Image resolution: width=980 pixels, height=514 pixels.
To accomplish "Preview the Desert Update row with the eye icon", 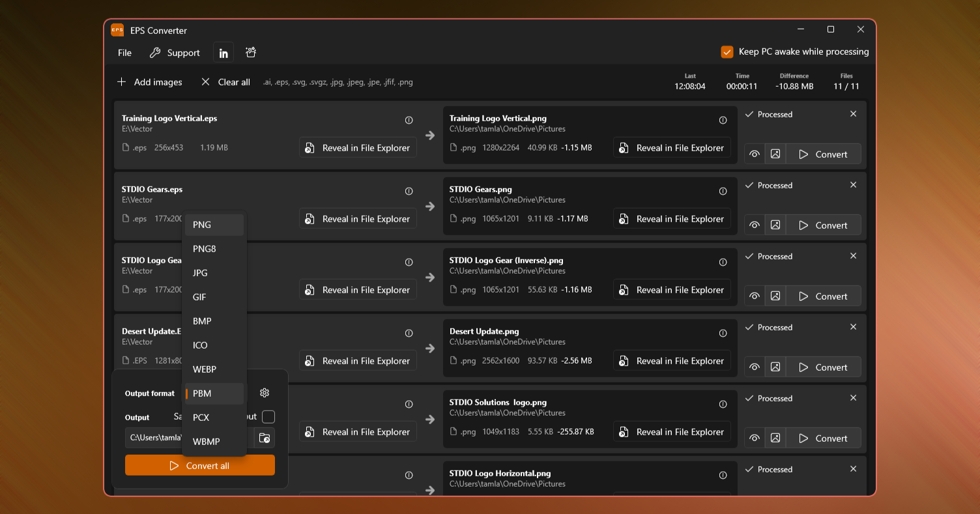I will (755, 367).
